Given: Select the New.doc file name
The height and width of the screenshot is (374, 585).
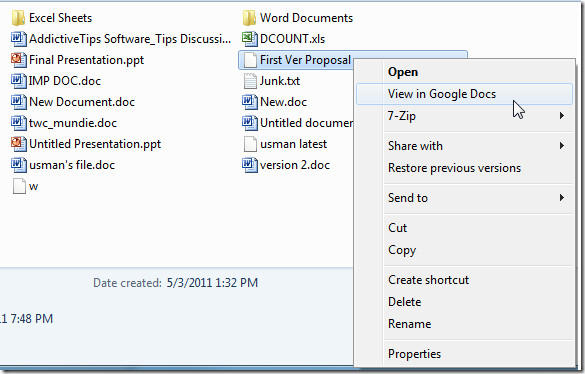Looking at the screenshot, I should (283, 102).
